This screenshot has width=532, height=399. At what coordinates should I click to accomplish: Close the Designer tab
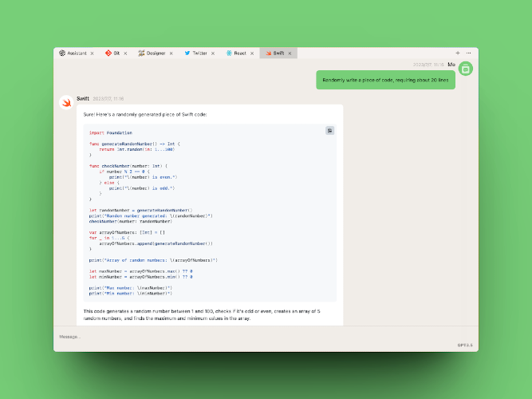171,53
